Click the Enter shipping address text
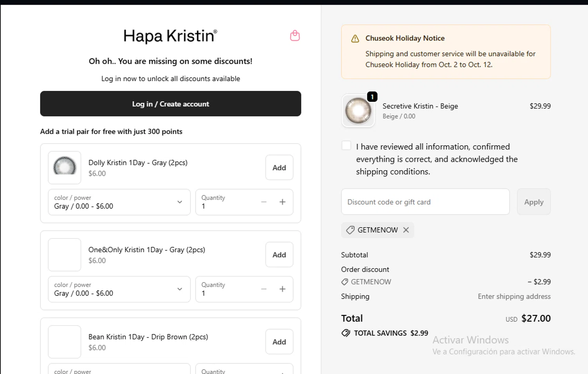The width and height of the screenshot is (588, 374). (514, 296)
